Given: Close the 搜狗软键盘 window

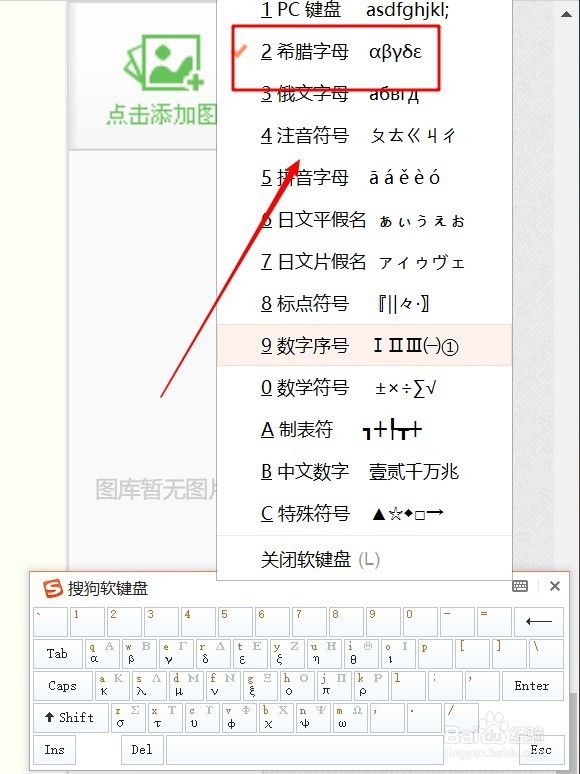Looking at the screenshot, I should [555, 586].
